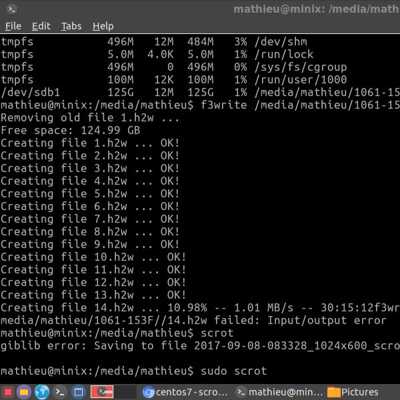The image size is (400, 400).
Task: Switch to mathieu@minix terminal task
Action: [x=279, y=392]
